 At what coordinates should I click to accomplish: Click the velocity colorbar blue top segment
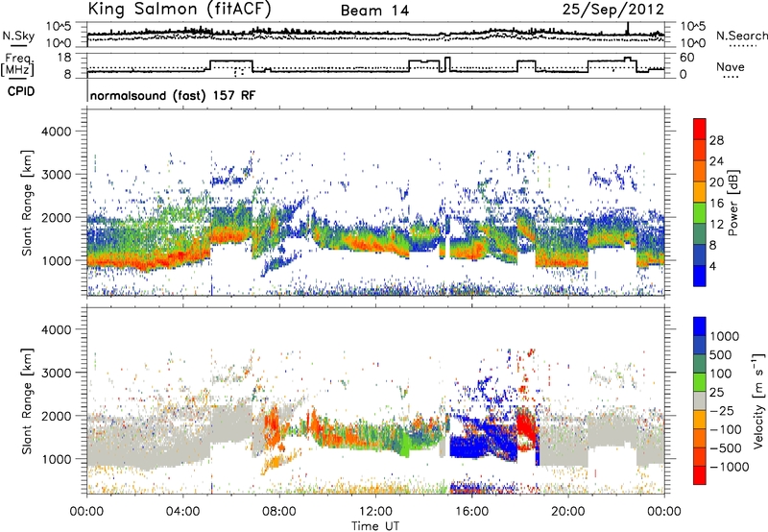click(x=700, y=326)
